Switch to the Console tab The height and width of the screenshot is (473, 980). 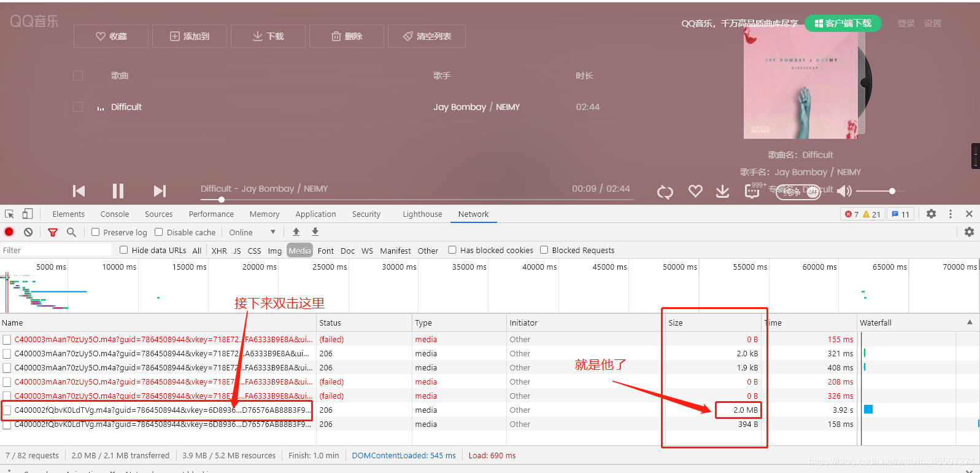[x=115, y=214]
